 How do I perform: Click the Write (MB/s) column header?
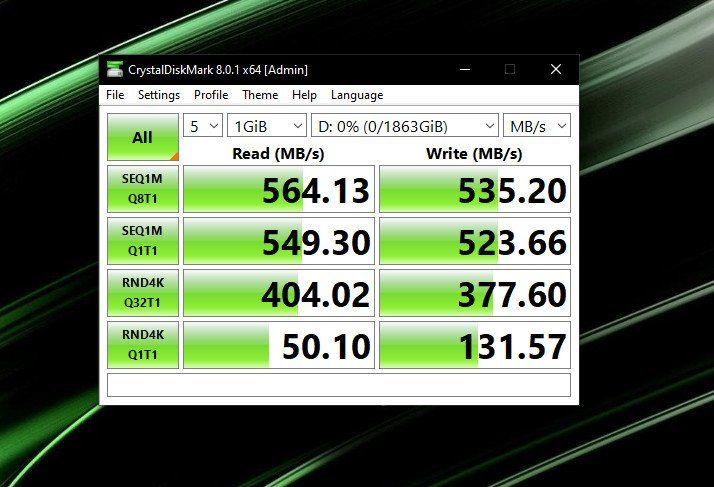pyautogui.click(x=474, y=154)
